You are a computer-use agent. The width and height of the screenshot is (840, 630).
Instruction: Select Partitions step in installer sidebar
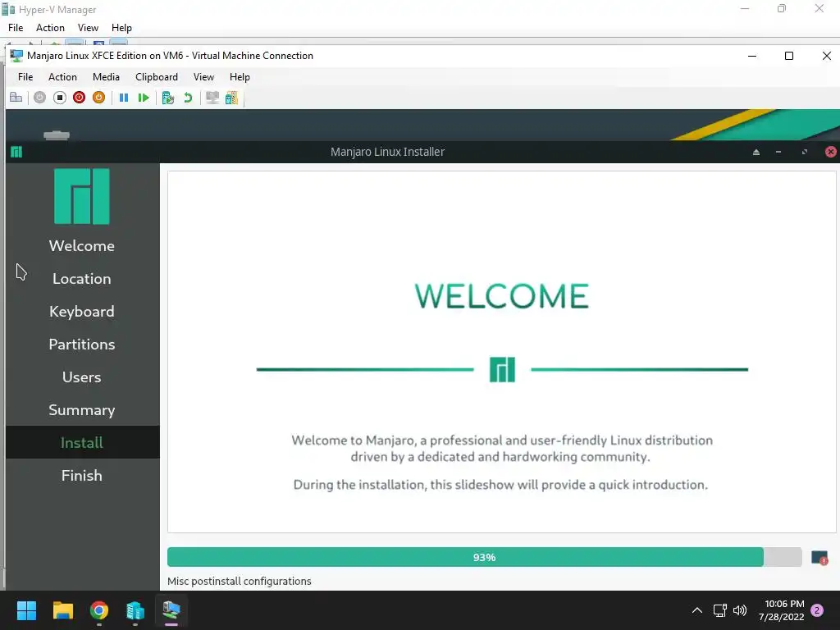[x=82, y=345]
